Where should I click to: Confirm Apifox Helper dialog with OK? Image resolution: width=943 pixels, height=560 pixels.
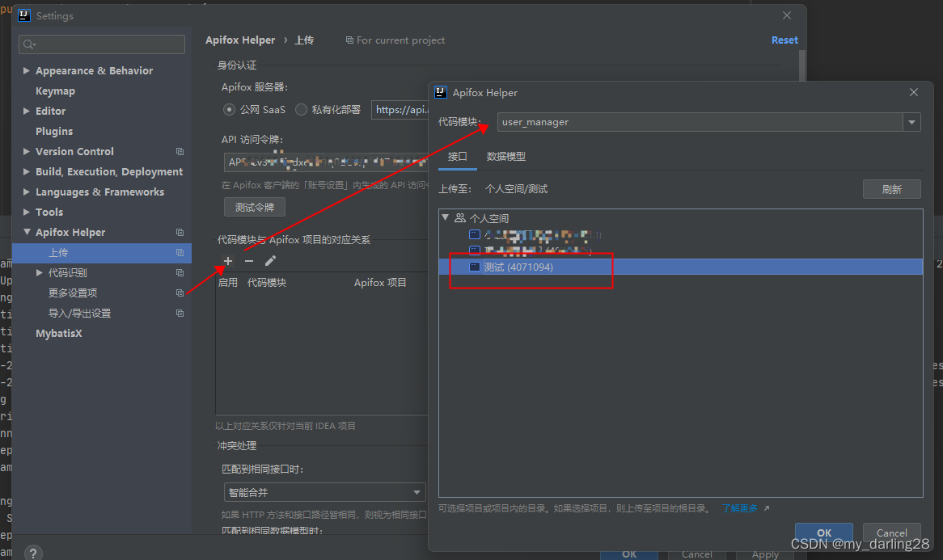pos(824,533)
